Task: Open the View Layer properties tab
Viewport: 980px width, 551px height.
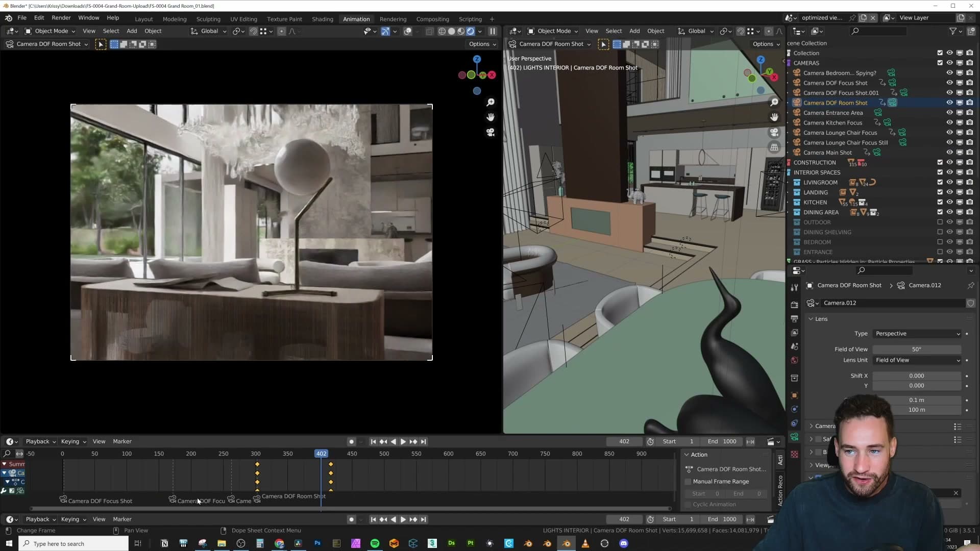Action: coord(794,333)
